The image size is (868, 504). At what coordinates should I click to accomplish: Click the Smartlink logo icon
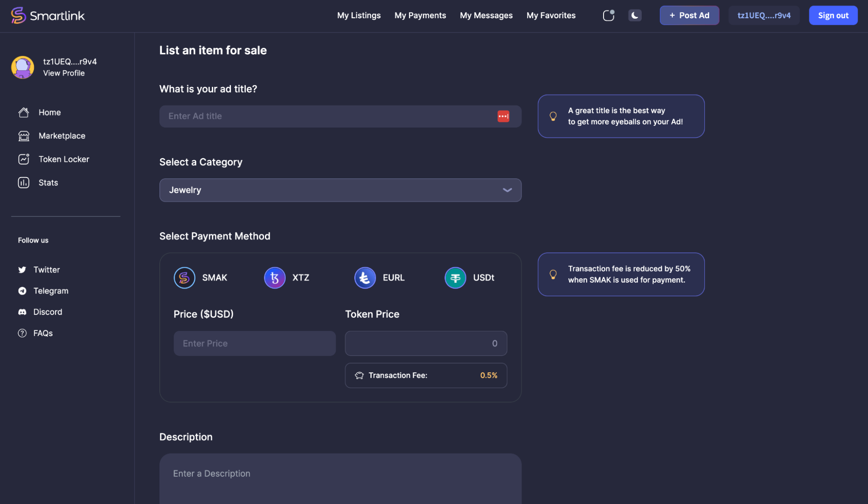point(18,15)
